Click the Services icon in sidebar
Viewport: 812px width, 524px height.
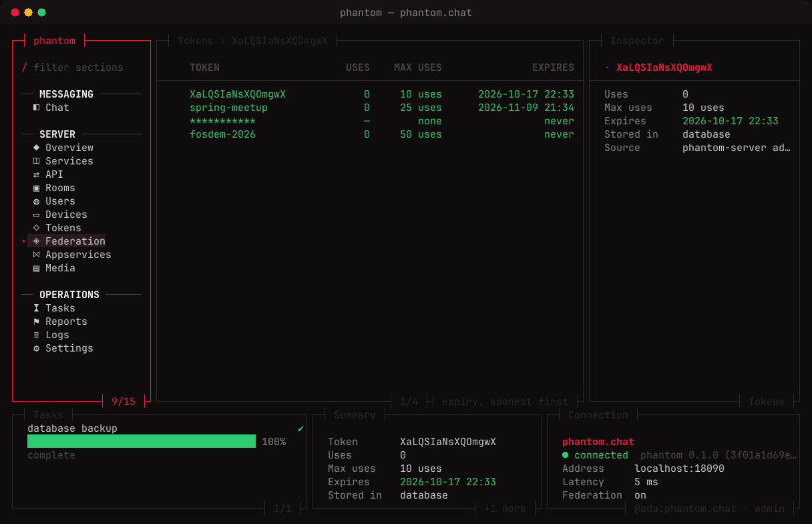click(x=36, y=161)
